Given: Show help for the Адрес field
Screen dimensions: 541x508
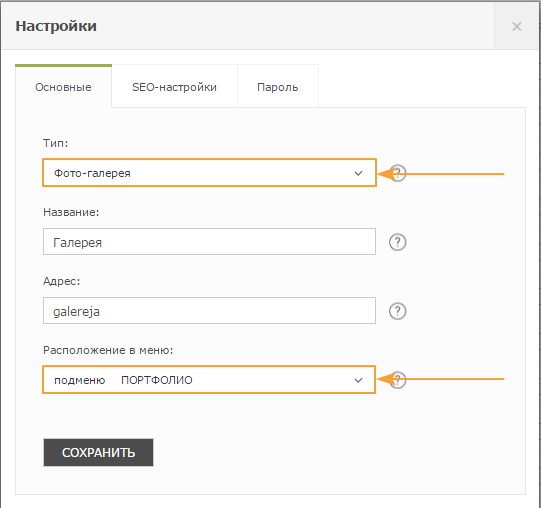Looking at the screenshot, I should pyautogui.click(x=398, y=311).
